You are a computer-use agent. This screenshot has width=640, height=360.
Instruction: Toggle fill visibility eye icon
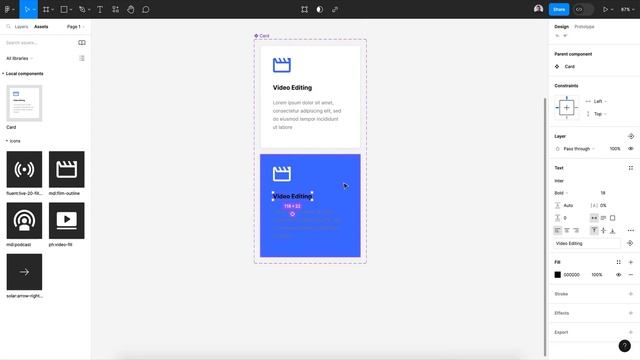pos(618,275)
